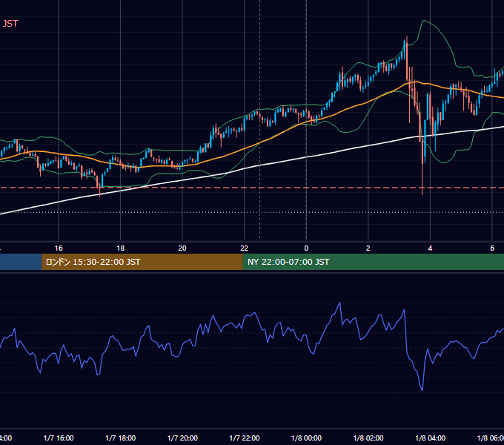Viewport: 504px width, 445px height.
Task: Click the hour 22 axis label
Action: (x=245, y=248)
